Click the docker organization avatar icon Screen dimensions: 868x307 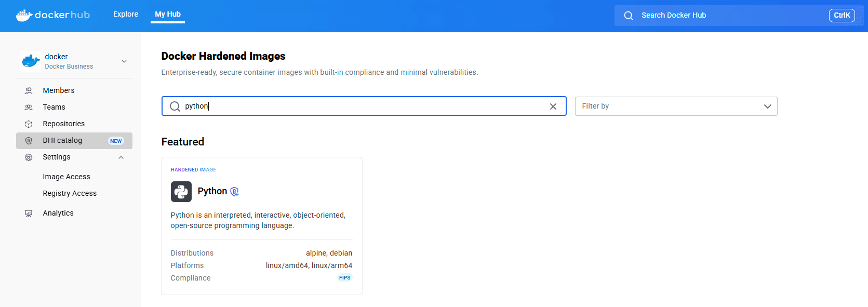(31, 61)
